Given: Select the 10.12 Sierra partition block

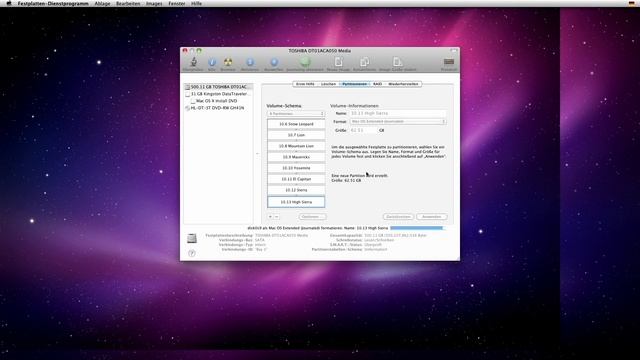Looking at the screenshot, I should [296, 190].
